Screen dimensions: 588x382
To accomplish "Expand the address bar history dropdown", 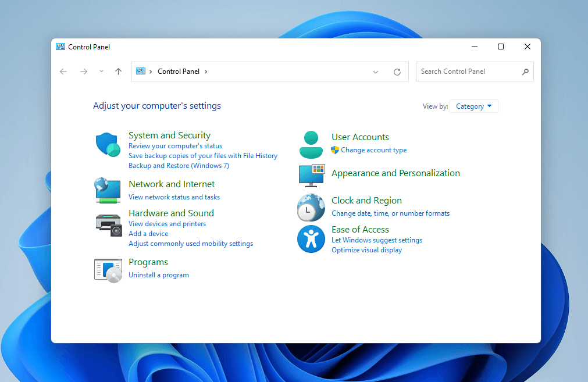I will (x=375, y=72).
